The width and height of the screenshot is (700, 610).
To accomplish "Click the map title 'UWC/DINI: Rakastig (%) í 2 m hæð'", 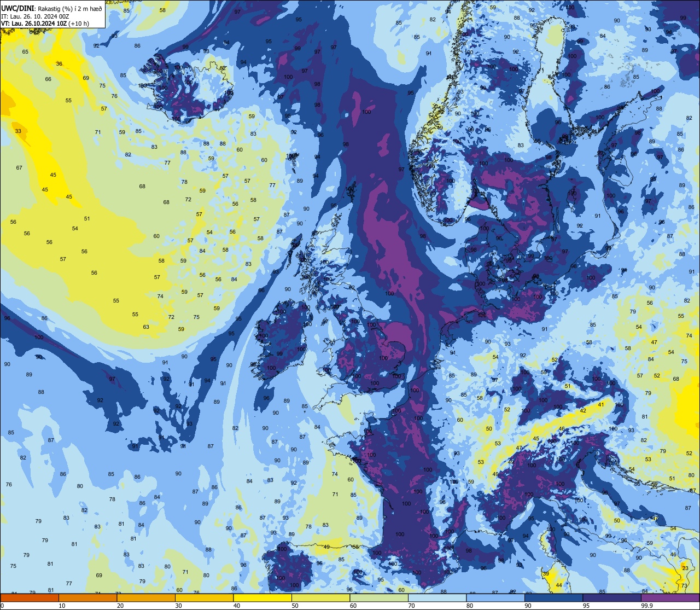I will (51, 8).
